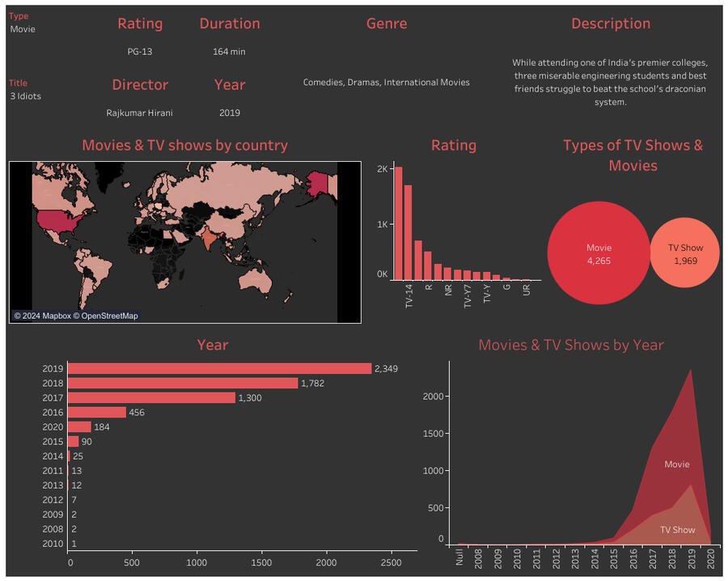
Task: Select the TV-14 bar in Rating chart
Action: pyautogui.click(x=408, y=233)
